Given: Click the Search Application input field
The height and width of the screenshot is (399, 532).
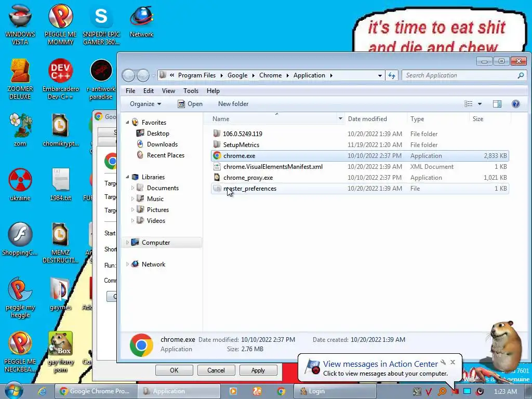Looking at the screenshot, I should click(x=460, y=75).
